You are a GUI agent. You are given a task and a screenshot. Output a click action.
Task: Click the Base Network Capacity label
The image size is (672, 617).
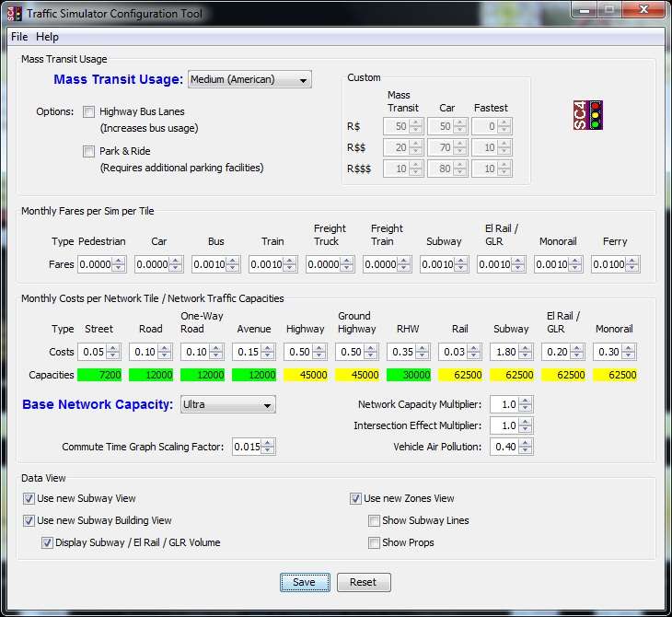[x=98, y=404]
